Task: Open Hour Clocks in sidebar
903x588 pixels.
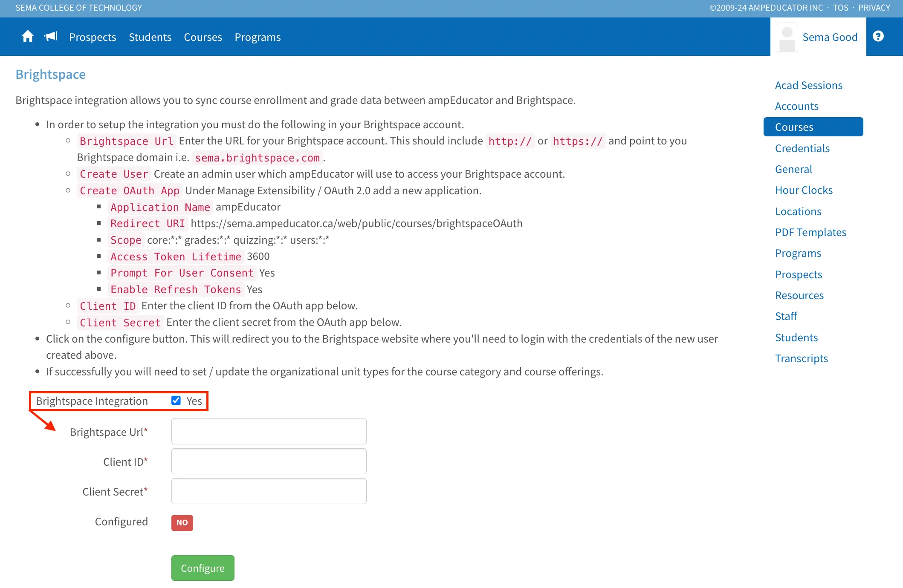Action: click(804, 190)
